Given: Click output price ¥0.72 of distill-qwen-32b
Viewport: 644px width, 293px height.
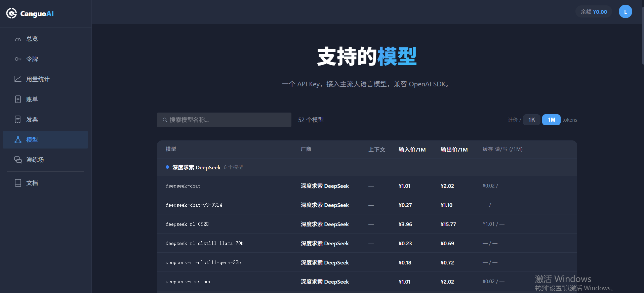Looking at the screenshot, I should [447, 262].
